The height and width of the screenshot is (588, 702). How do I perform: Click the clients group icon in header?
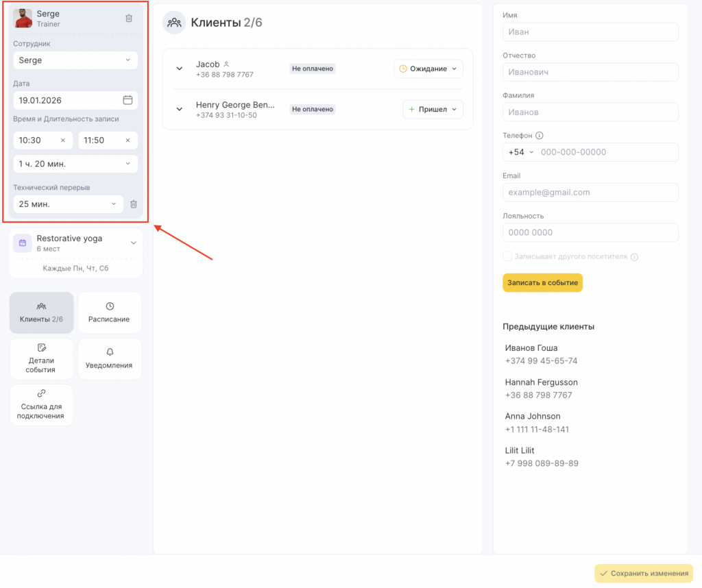[174, 23]
